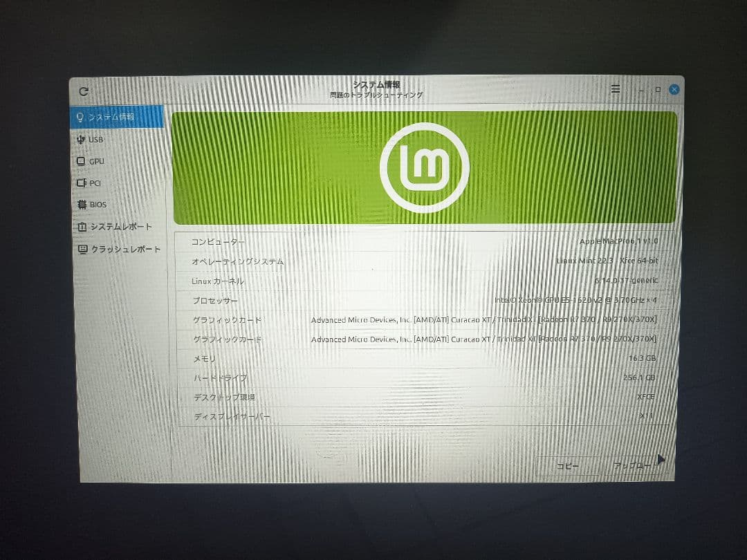Click the PCI card icon

pos(82,183)
